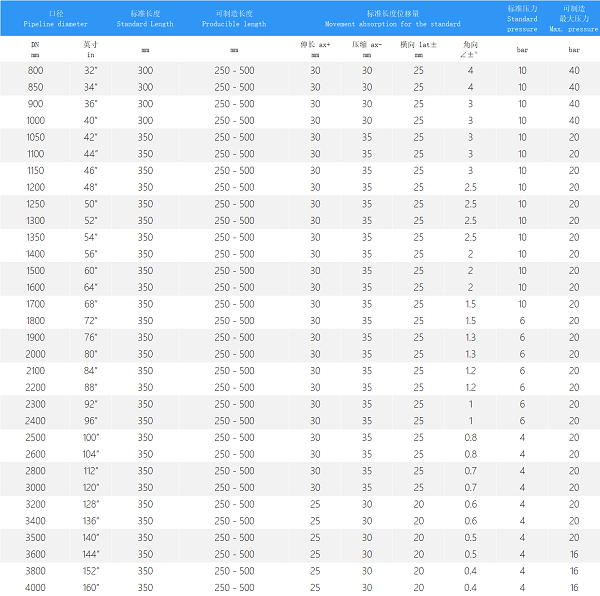600x596 pixels.
Task: Select DN cell 850
Action: (x=35, y=87)
